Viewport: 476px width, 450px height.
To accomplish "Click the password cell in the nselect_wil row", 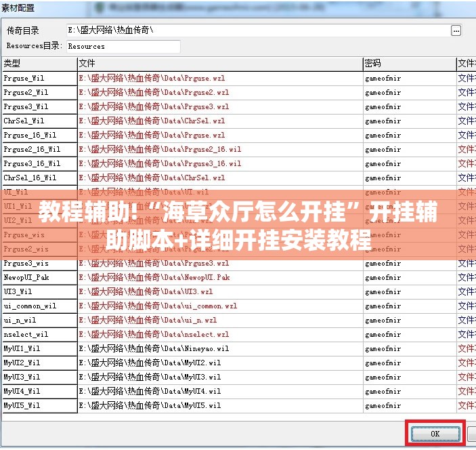I will tap(410, 335).
